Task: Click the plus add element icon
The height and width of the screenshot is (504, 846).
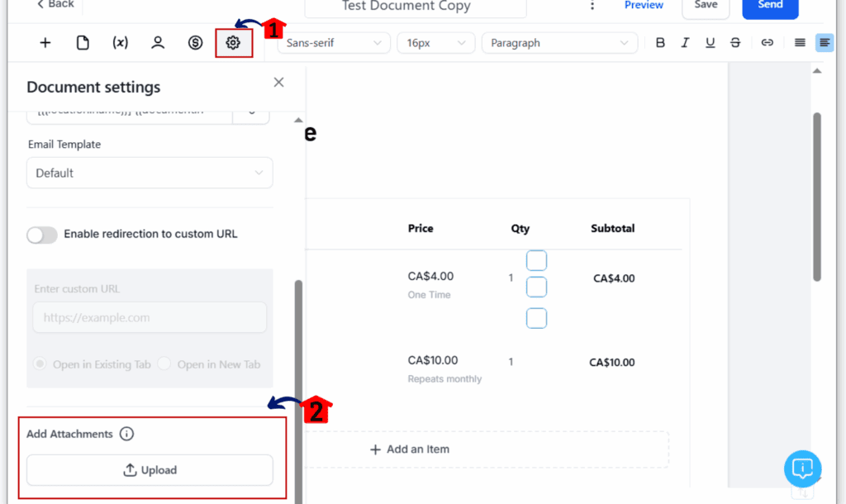Action: [x=45, y=43]
